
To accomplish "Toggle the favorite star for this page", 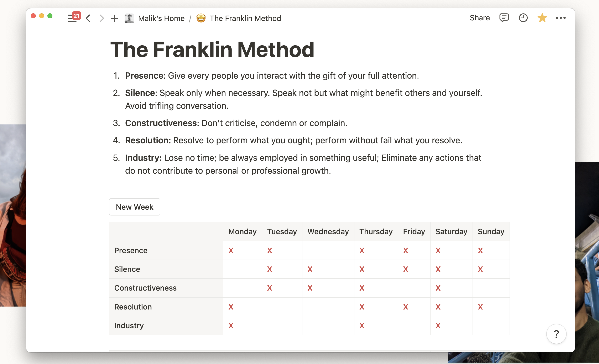I will click(542, 18).
